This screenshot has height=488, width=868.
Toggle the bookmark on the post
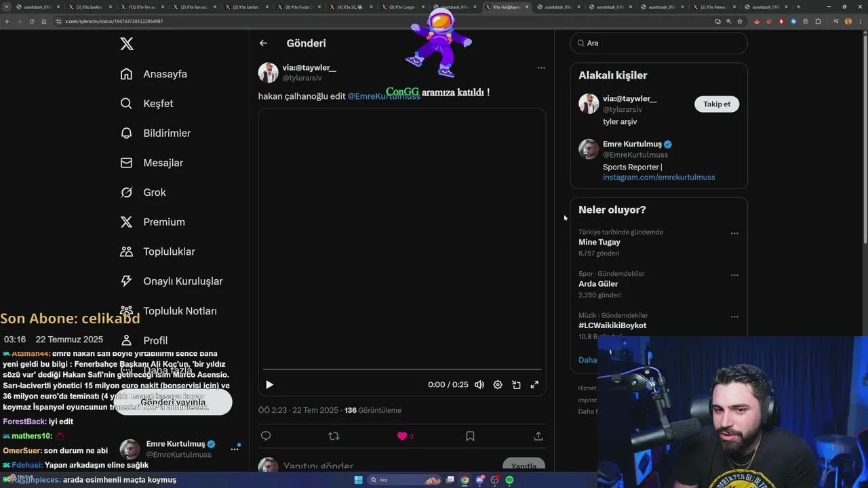[470, 436]
